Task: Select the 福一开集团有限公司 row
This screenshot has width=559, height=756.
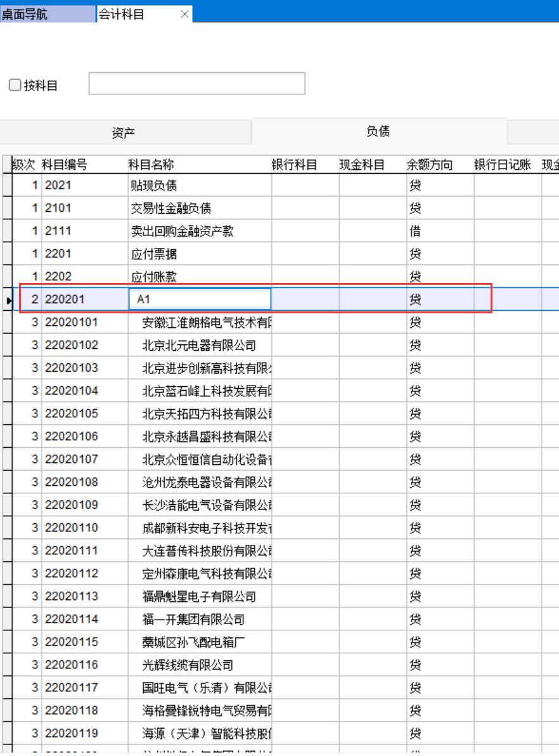Action: click(x=193, y=620)
